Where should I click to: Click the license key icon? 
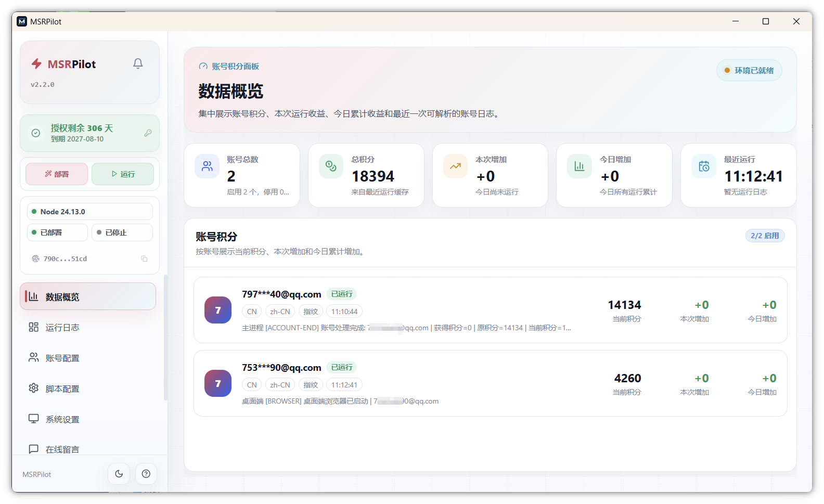click(x=148, y=133)
